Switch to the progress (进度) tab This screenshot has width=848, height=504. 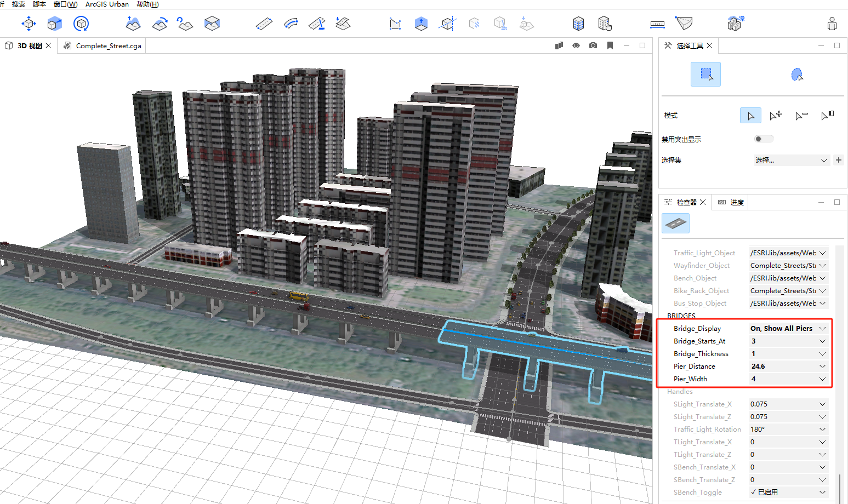click(x=731, y=203)
